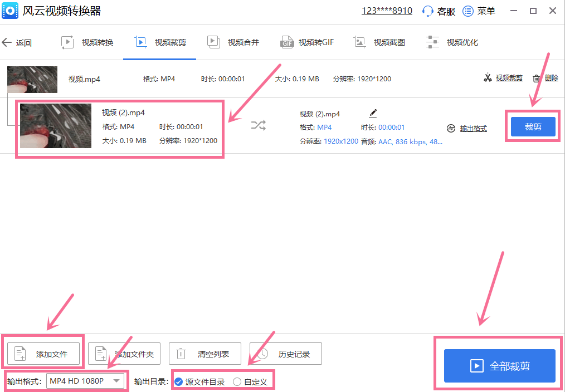Click the 视频转换 play-arrows icon

click(67, 42)
